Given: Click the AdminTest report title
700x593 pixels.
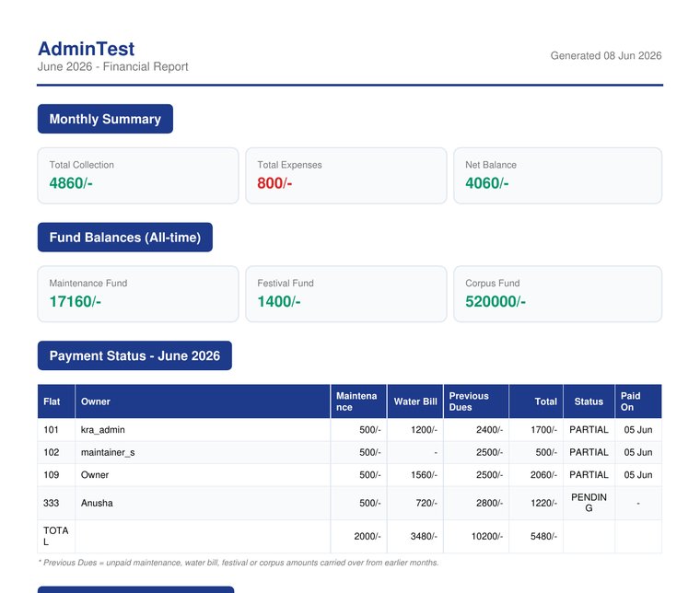Looking at the screenshot, I should [x=86, y=49].
